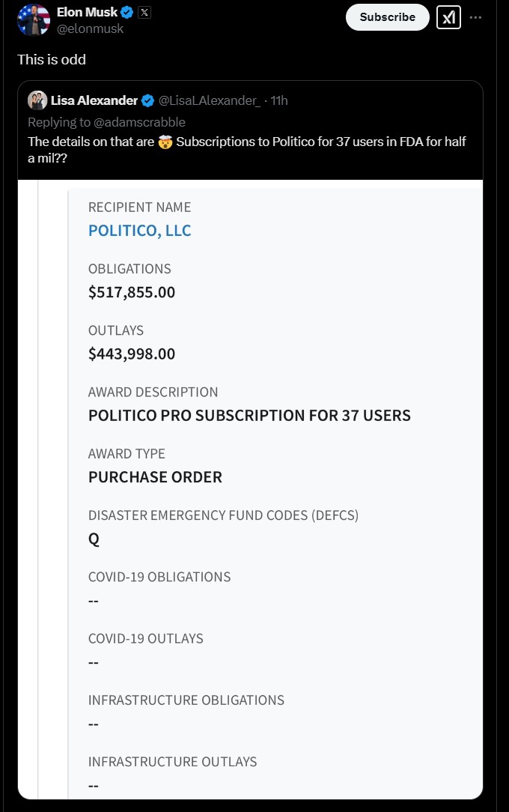Open the 11h timestamp of quoted post
Screen dimensions: 509x812
(x=279, y=100)
